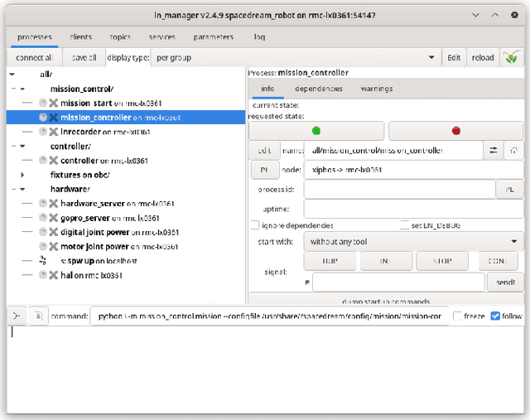Click the signal number input field
The image size is (530, 420).
click(x=397, y=282)
